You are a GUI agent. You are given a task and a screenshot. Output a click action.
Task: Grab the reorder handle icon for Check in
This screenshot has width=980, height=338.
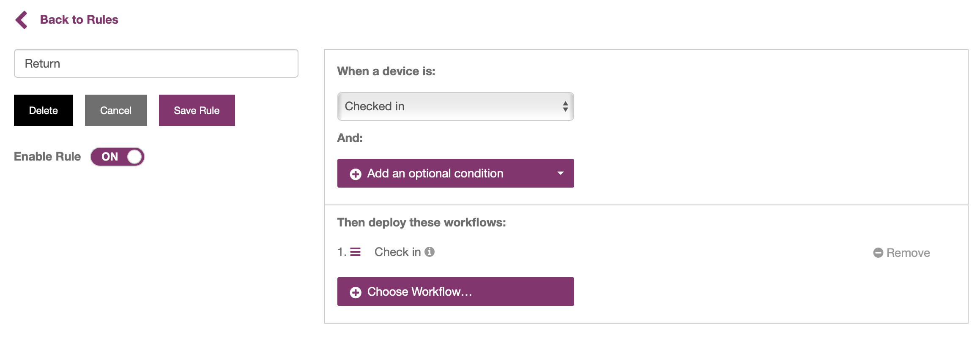tap(356, 252)
